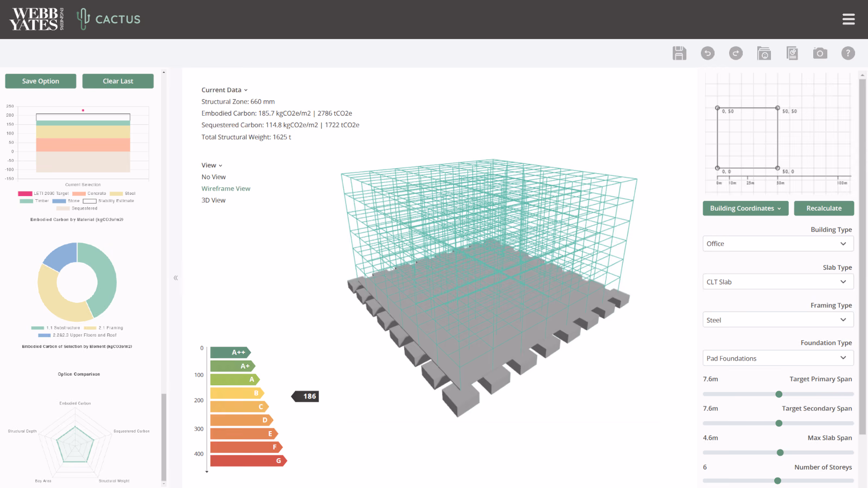Click the 0, 50 coordinate point
Screen dimensions: 868x488
click(717, 108)
